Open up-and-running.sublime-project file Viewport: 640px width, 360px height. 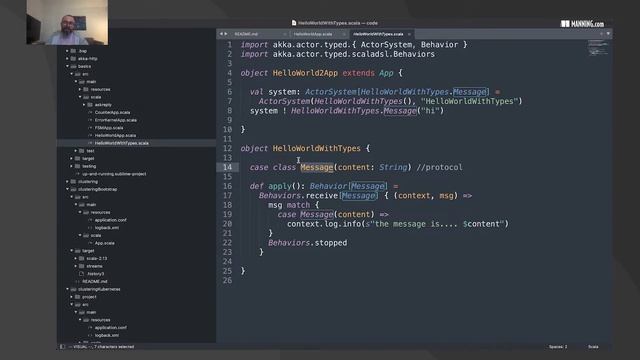(114, 174)
